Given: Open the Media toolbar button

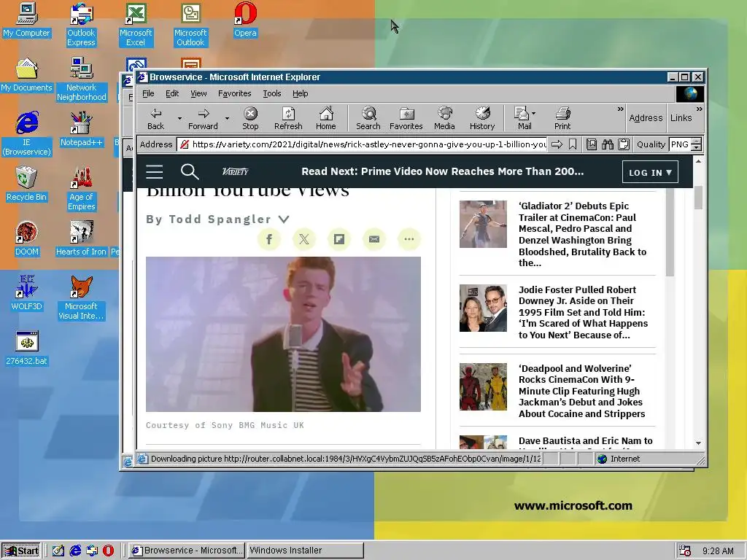Looking at the screenshot, I should [444, 118].
